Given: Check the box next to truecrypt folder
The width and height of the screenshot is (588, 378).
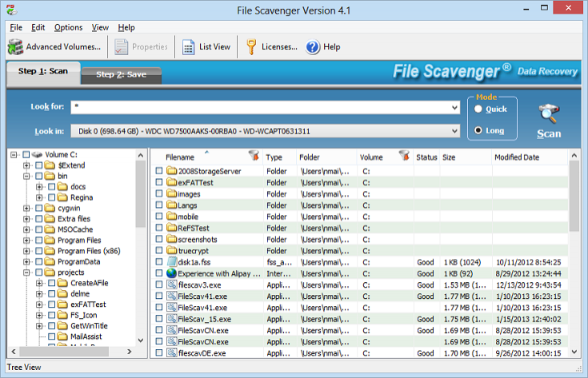Looking at the screenshot, I should tap(159, 250).
